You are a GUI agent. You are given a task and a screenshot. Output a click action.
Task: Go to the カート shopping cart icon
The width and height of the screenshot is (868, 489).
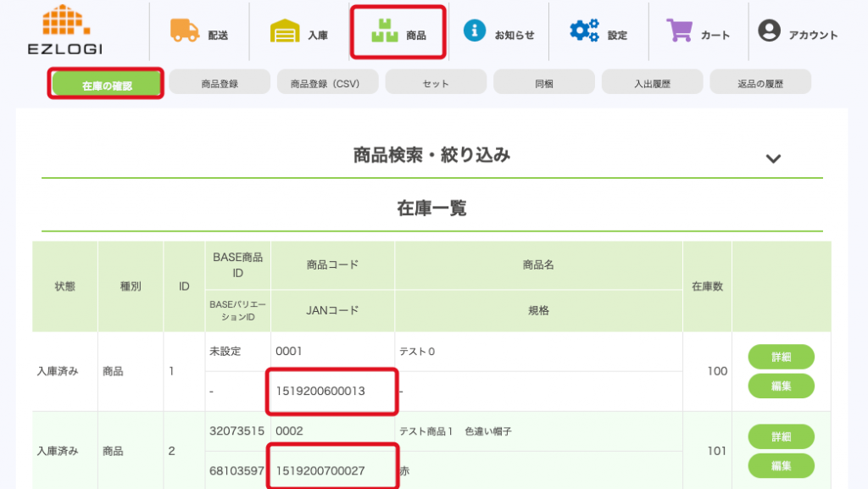coord(680,31)
